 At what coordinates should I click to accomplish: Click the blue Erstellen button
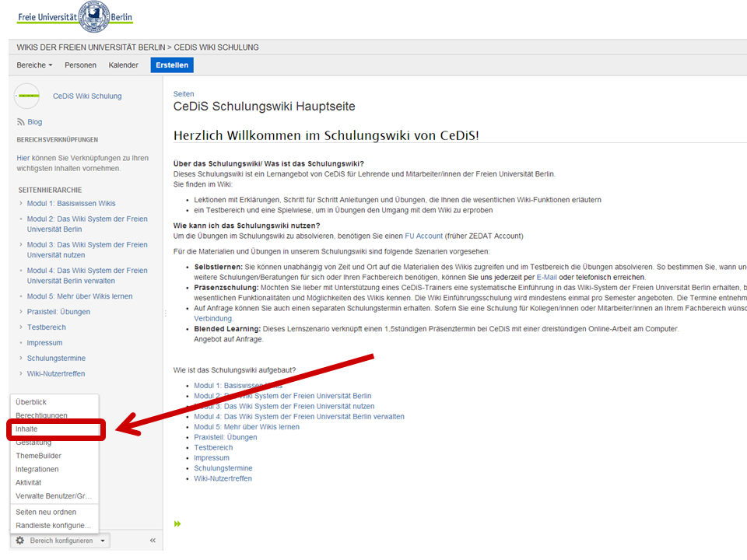click(x=172, y=65)
